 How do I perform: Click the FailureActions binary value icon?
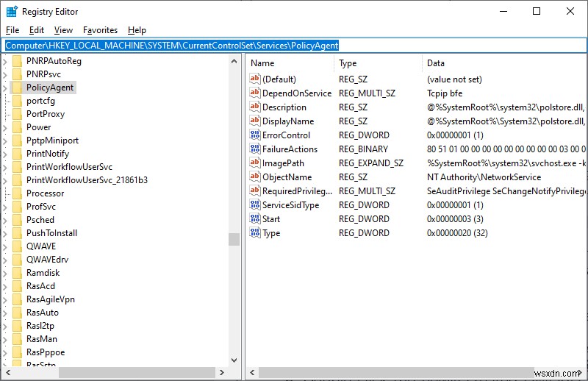click(x=255, y=149)
